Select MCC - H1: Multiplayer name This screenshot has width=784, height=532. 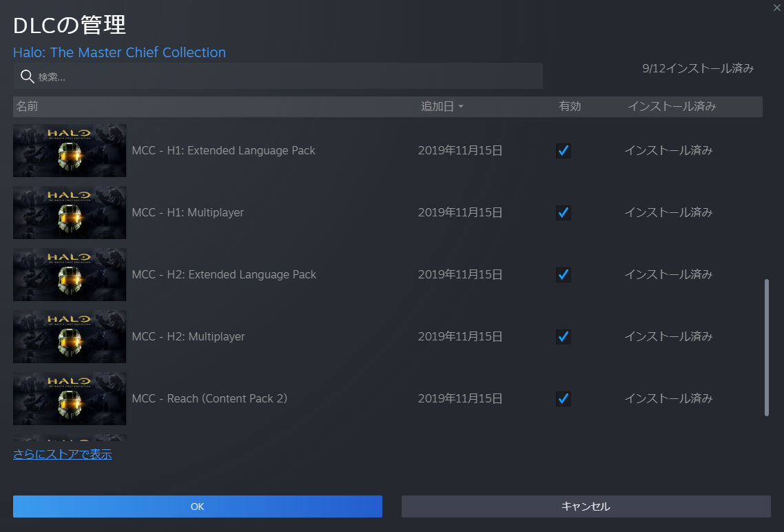click(187, 212)
